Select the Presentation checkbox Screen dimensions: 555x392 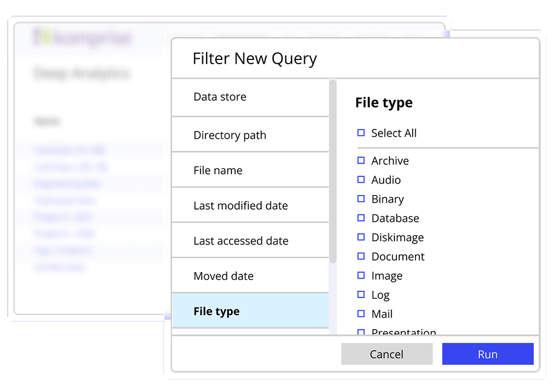click(361, 332)
